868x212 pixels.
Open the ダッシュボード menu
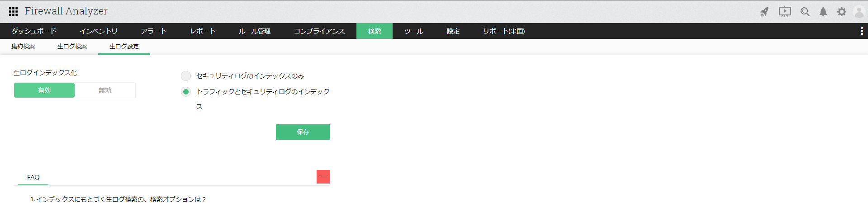pyautogui.click(x=34, y=31)
